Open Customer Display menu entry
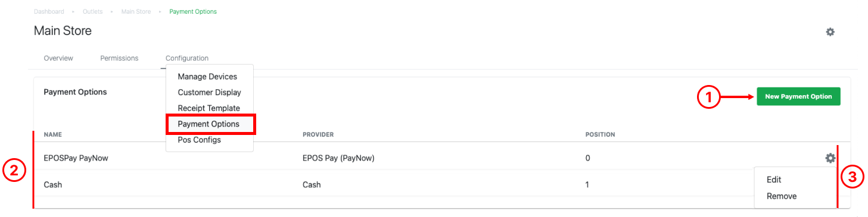868x217 pixels. 209,92
